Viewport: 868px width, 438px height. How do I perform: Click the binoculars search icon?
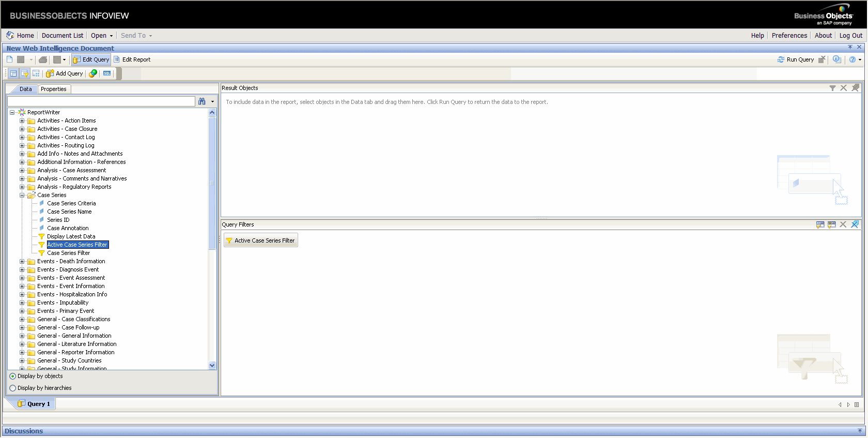point(202,101)
